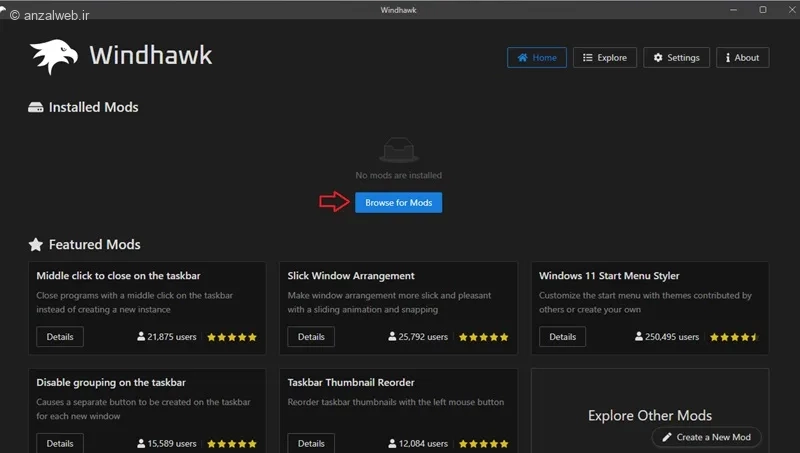Click the 250,495 users icon on Start Menu Styler
Screen dimensions: 800x453
(x=639, y=338)
